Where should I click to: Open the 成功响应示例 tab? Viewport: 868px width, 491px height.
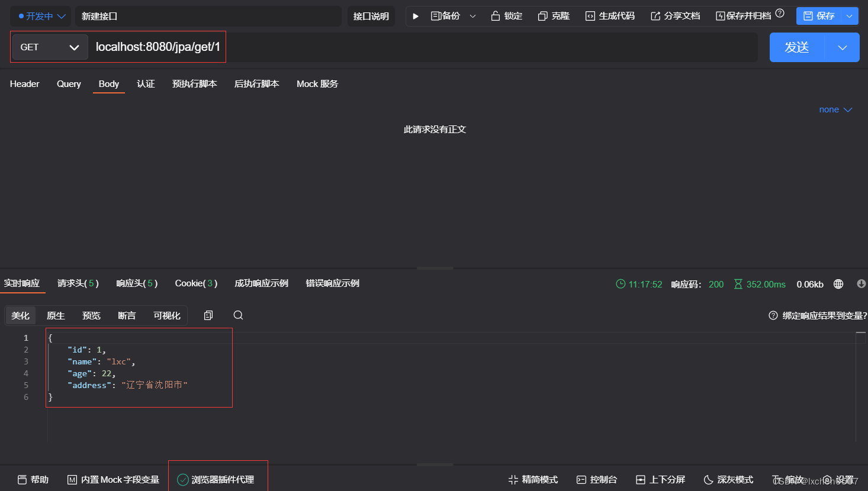261,283
